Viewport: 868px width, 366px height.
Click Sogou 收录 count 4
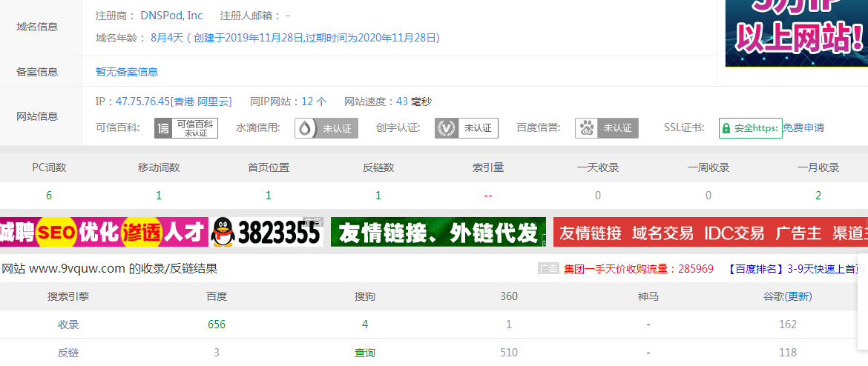(365, 324)
